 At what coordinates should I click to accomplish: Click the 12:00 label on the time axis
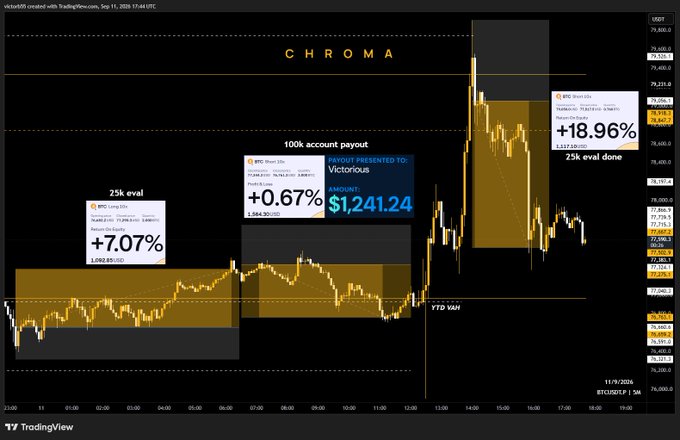point(411,408)
